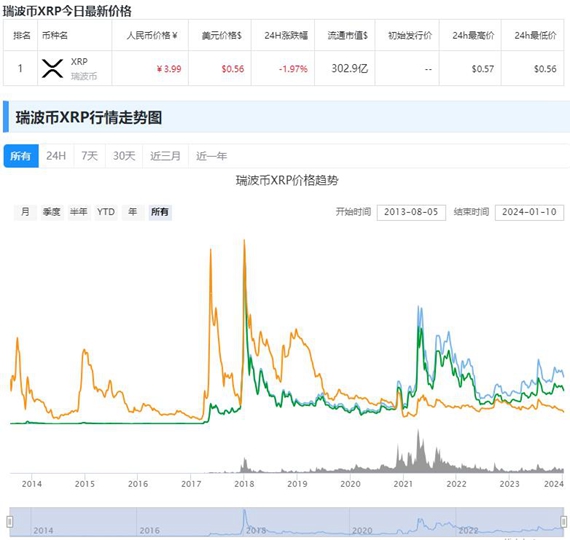Edit the end date field 2024-01-10
Image resolution: width=570 pixels, height=540 pixels.
pyautogui.click(x=529, y=212)
